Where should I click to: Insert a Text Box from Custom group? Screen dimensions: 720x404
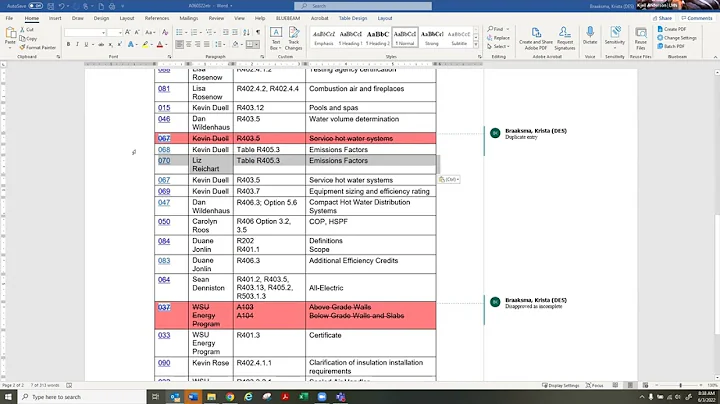coord(276,39)
